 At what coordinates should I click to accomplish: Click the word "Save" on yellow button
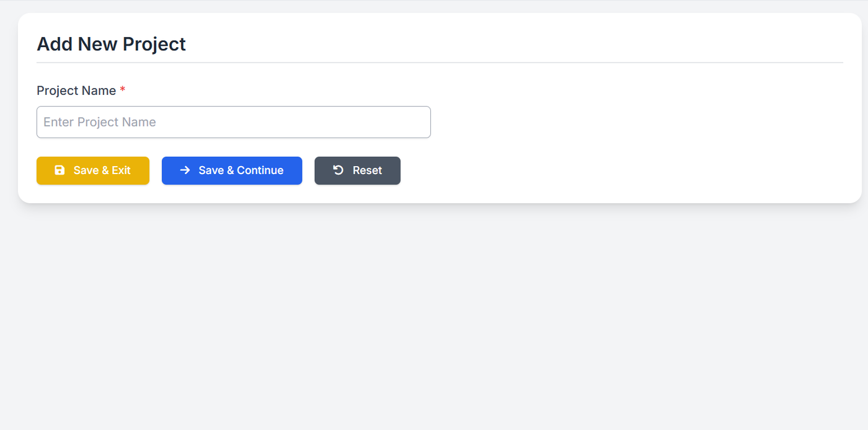click(86, 170)
